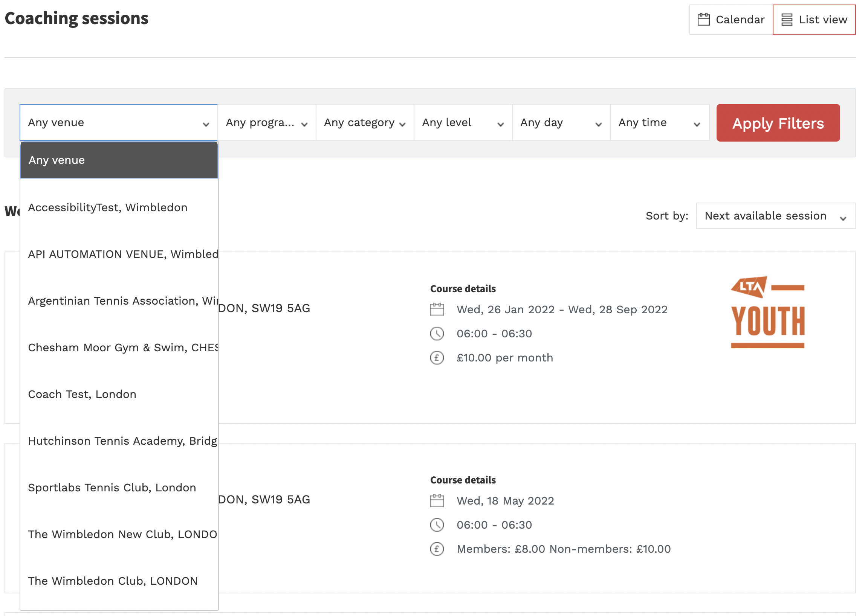Viewport: 865px width, 616px height.
Task: Click the LTA Youth logo
Action: point(767,312)
